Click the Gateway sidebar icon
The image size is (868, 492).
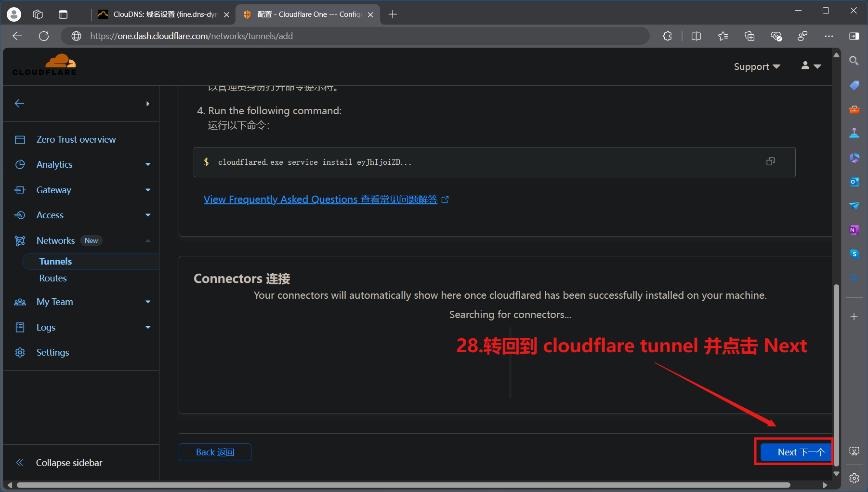click(x=20, y=190)
